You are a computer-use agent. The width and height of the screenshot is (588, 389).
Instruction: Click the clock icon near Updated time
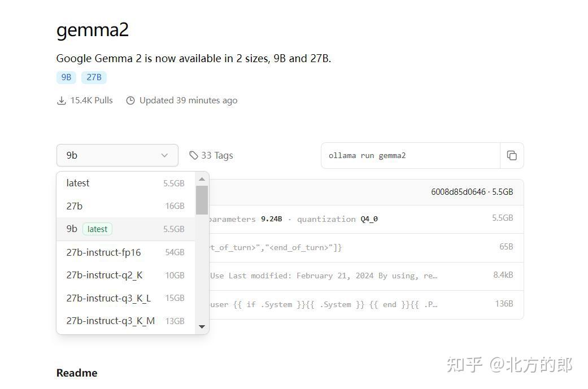click(130, 100)
